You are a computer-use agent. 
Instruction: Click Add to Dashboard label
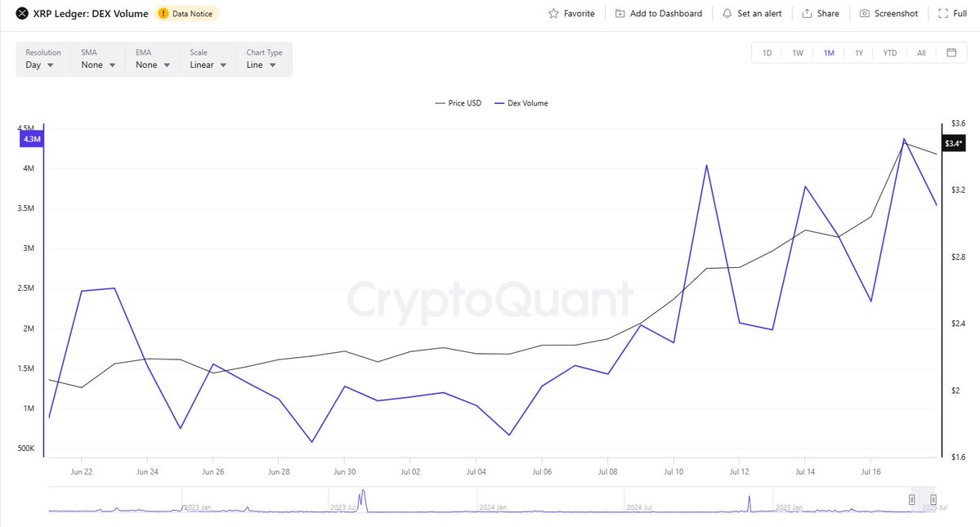click(x=665, y=13)
